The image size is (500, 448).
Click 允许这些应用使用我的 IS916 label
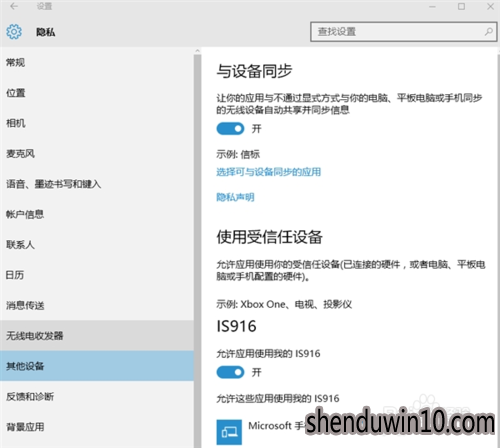[278, 398]
